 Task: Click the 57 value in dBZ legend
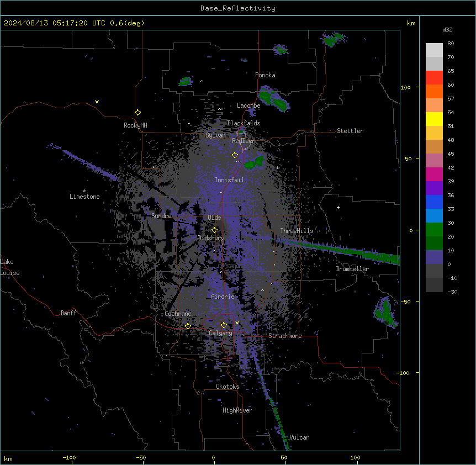[x=451, y=99]
